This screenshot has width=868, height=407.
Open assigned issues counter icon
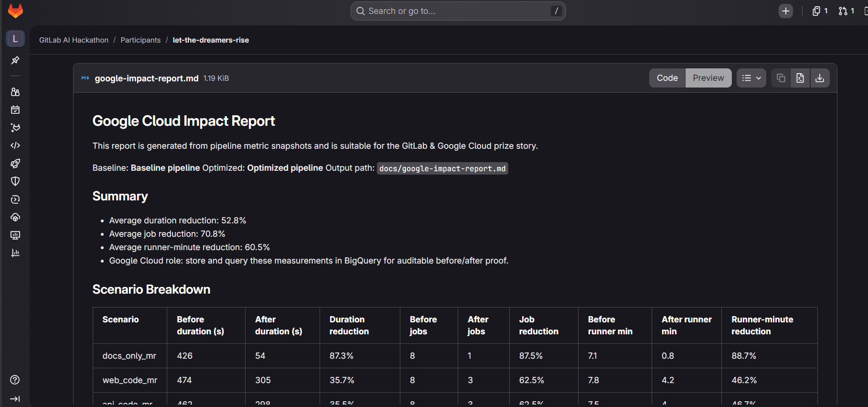point(820,11)
